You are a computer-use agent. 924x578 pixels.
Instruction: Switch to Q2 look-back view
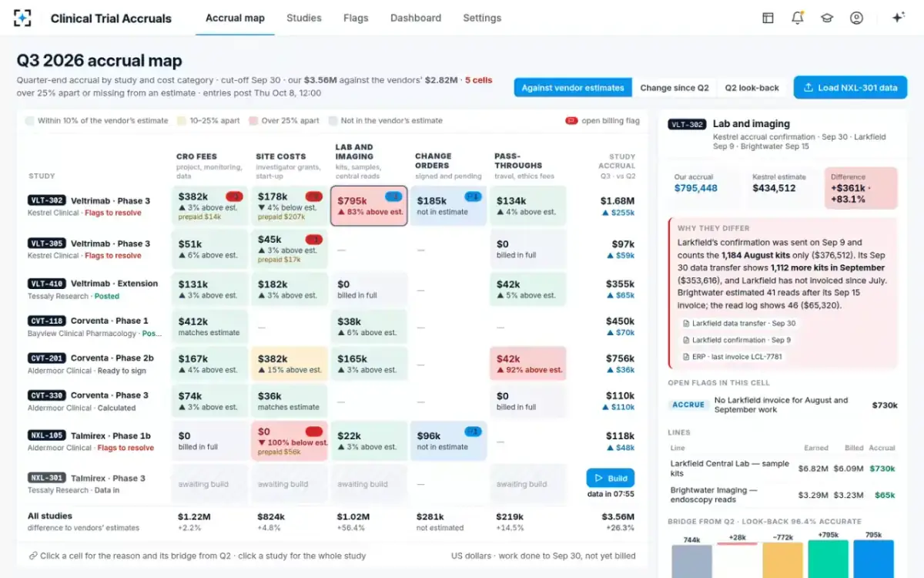point(752,88)
